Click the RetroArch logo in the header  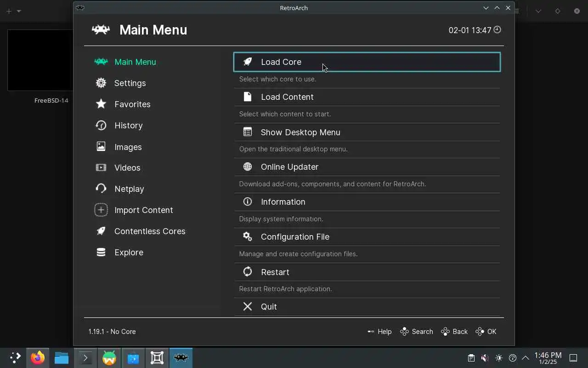click(x=101, y=30)
